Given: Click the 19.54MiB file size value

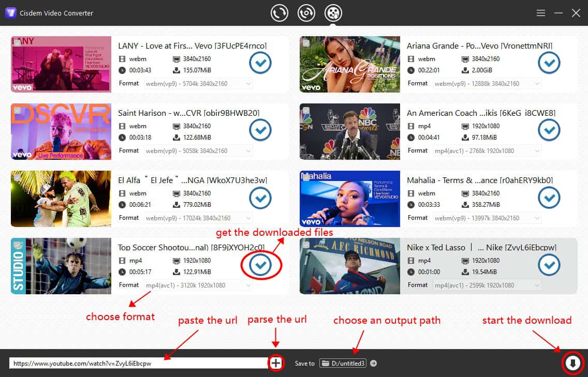Looking at the screenshot, I should tap(484, 272).
